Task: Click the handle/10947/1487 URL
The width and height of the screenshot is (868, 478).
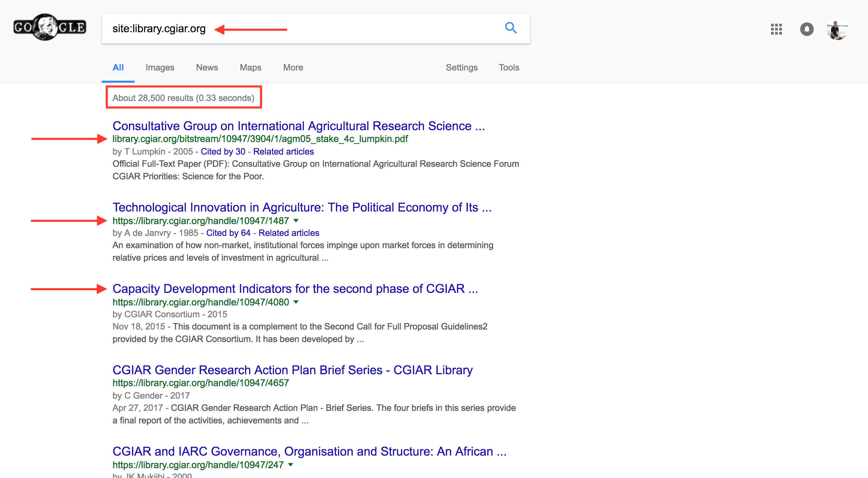Action: point(201,221)
